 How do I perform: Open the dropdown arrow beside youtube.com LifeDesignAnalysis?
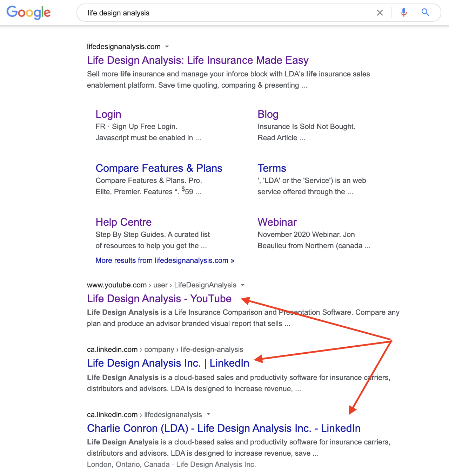[x=243, y=285]
